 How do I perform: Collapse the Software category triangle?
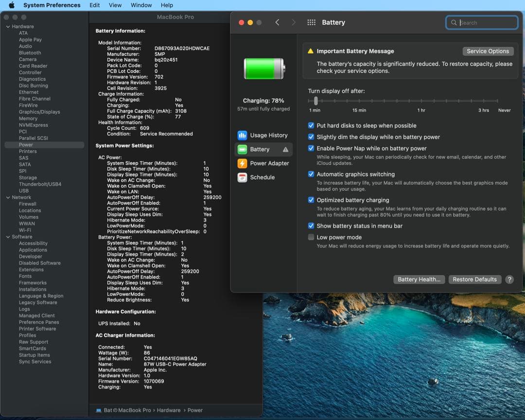click(x=8, y=237)
